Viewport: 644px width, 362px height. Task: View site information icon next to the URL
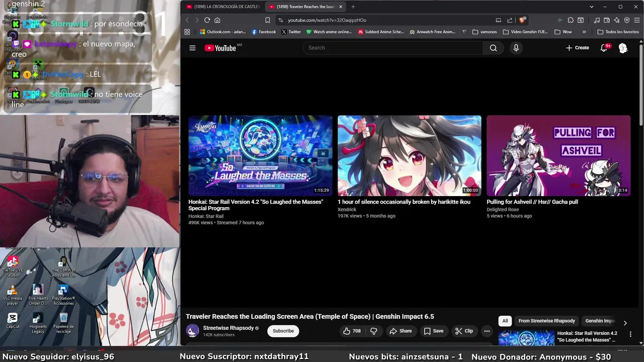(x=280, y=20)
